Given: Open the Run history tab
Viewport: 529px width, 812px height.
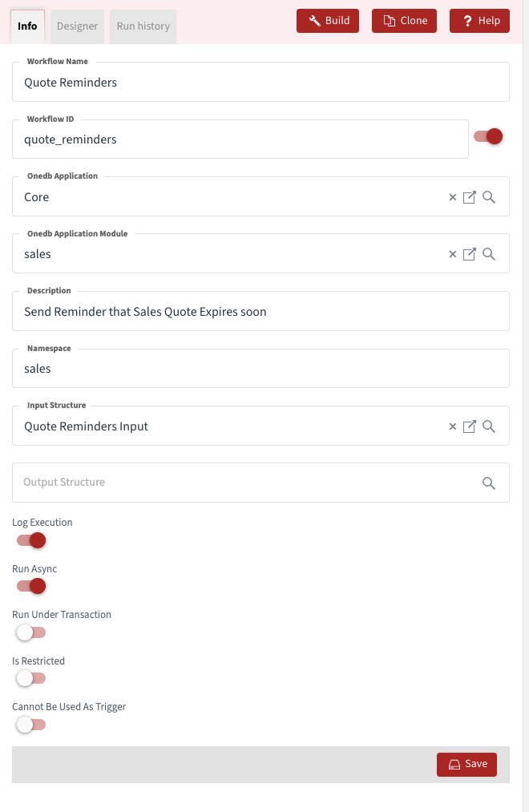Looking at the screenshot, I should coord(143,26).
